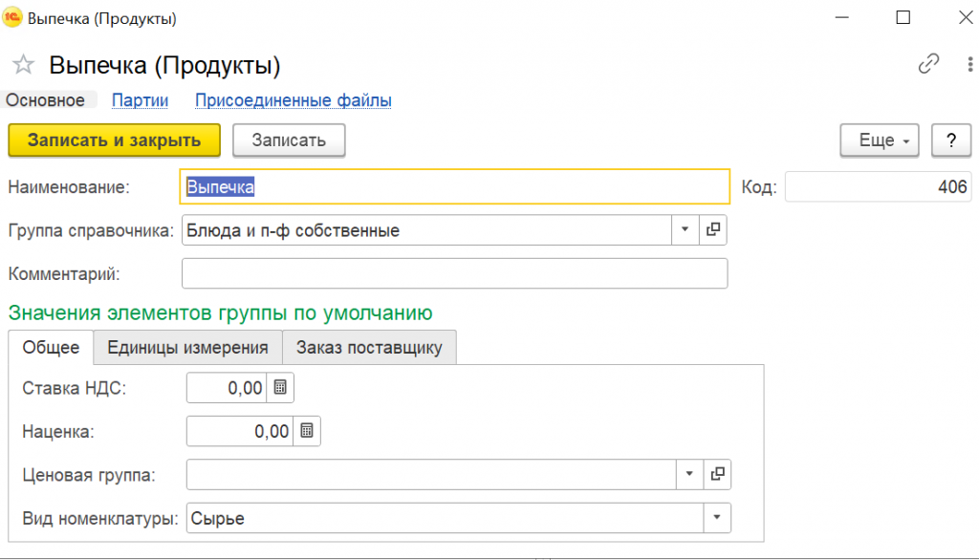979x560 pixels.
Task: Click the Записать button
Action: tap(289, 140)
